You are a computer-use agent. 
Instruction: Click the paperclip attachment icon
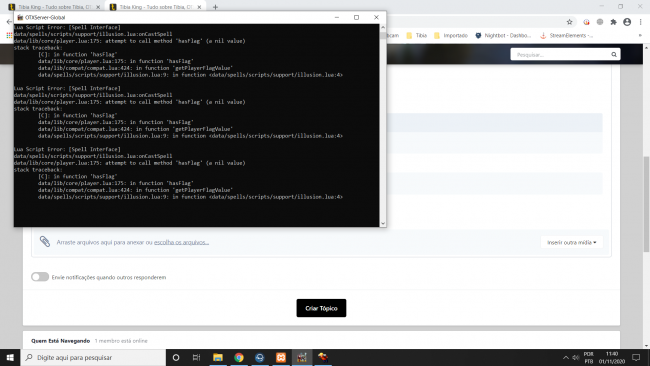(45, 241)
